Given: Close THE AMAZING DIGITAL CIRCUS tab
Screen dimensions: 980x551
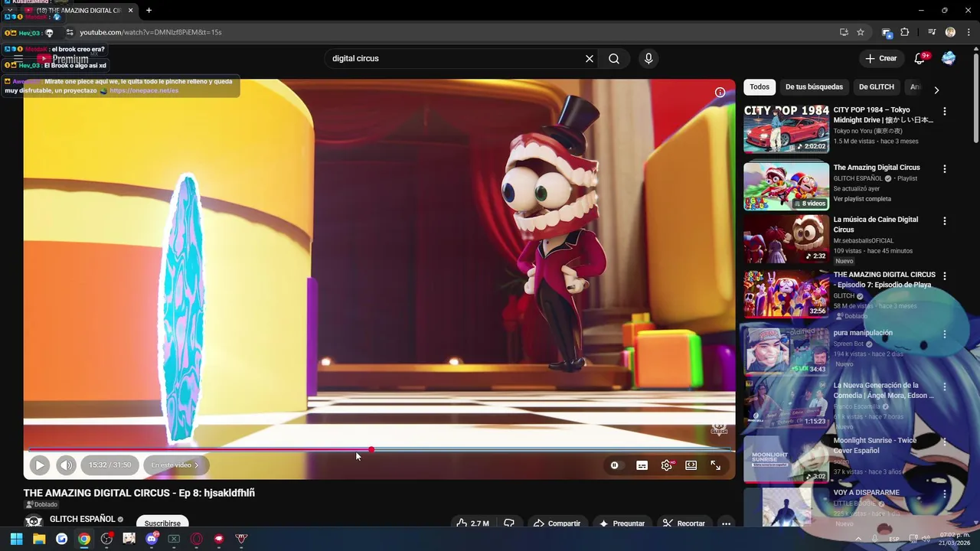Looking at the screenshot, I should click(130, 11).
